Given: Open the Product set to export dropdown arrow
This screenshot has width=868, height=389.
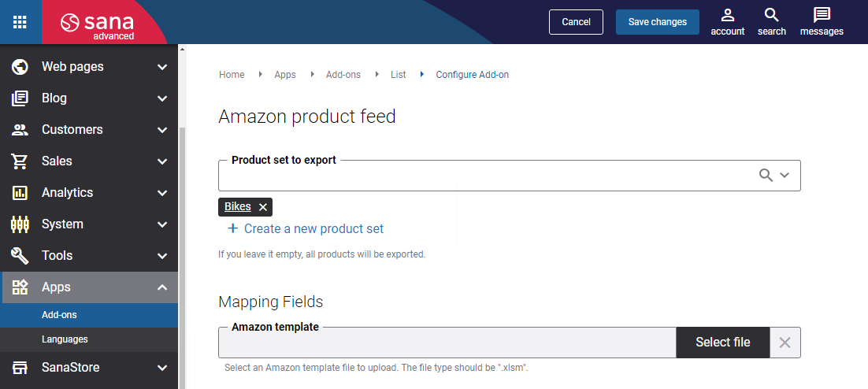Looking at the screenshot, I should pos(785,176).
